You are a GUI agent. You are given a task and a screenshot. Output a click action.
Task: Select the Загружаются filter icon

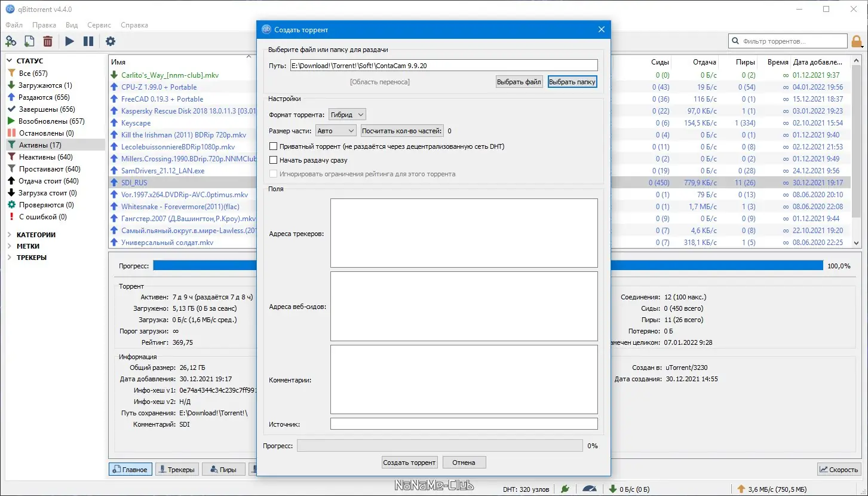pyautogui.click(x=11, y=85)
